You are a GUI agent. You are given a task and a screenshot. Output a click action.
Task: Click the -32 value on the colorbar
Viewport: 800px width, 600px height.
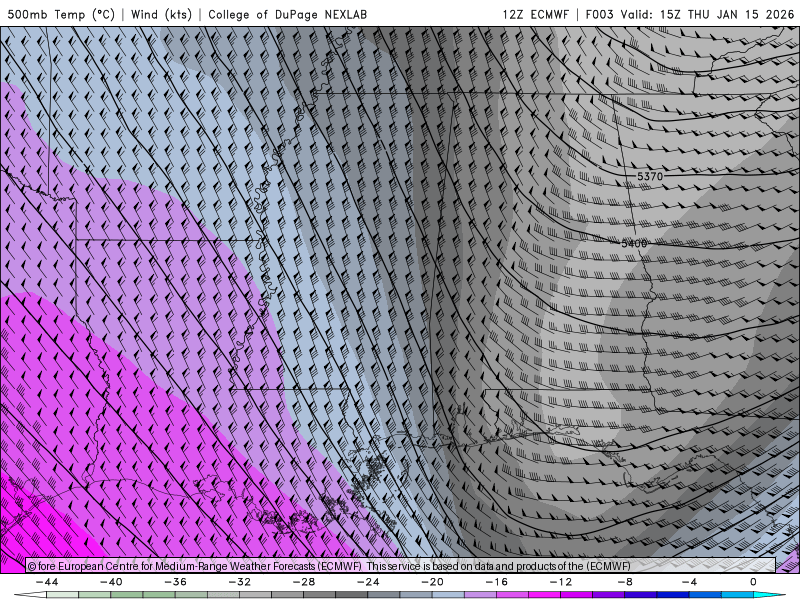(239, 582)
